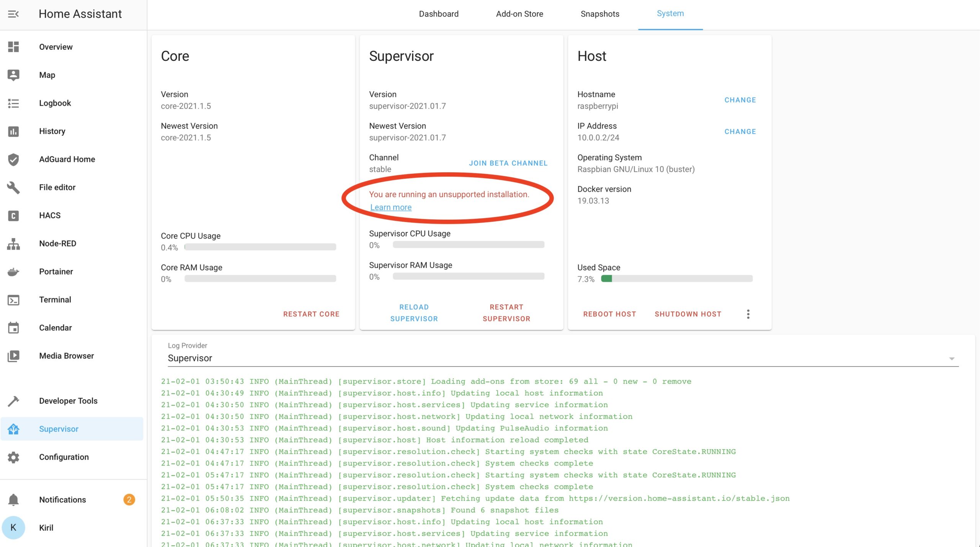Expand the Host options menu

(748, 314)
